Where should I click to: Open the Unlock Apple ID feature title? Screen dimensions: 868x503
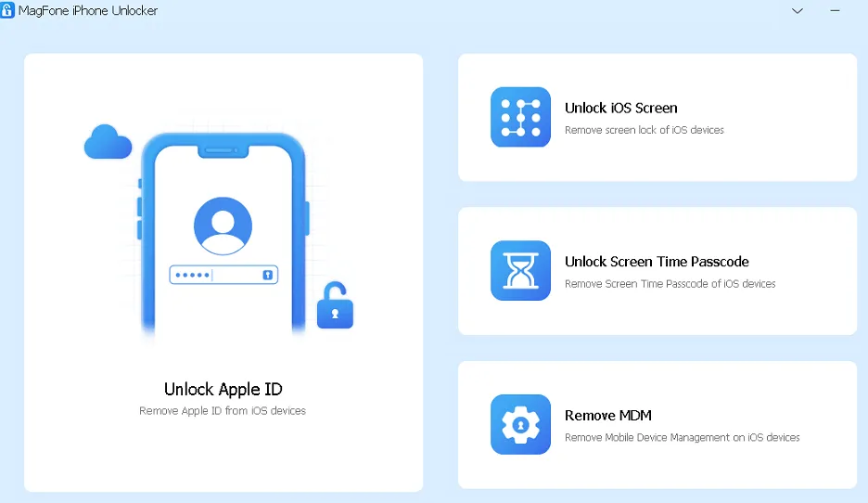point(223,389)
